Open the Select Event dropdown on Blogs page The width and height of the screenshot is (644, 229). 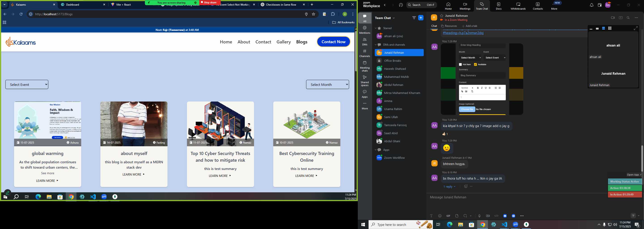coord(27,85)
